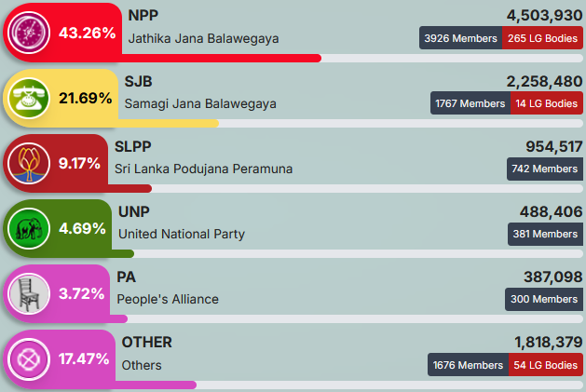Click the 4,503,930 vote count
586x392 pixels.
click(x=544, y=15)
